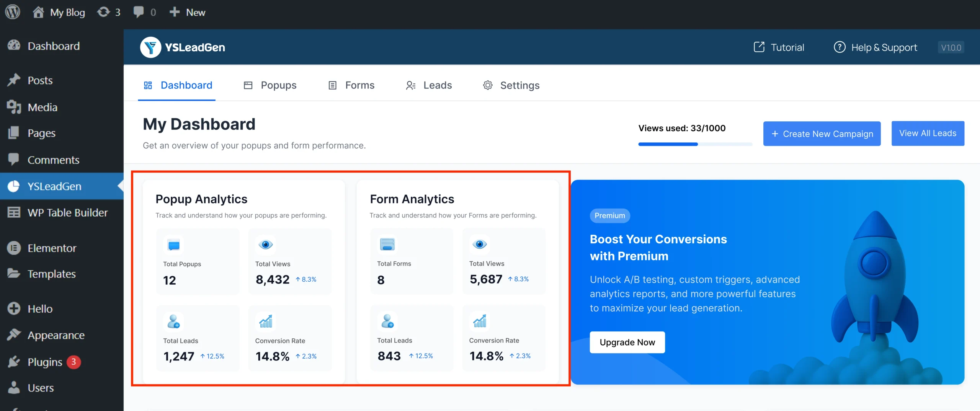Viewport: 980px width, 411px height.
Task: Click the plus New icon in admin bar
Action: 175,12
